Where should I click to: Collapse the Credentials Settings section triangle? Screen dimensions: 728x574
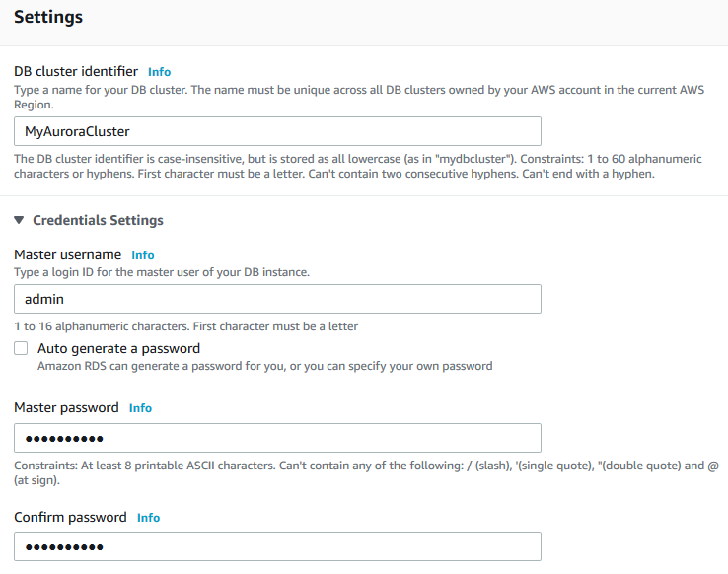pyautogui.click(x=19, y=220)
